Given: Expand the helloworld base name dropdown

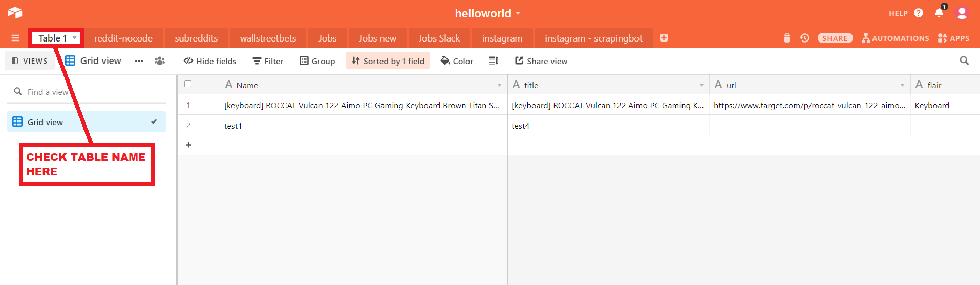Looking at the screenshot, I should click(x=518, y=13).
